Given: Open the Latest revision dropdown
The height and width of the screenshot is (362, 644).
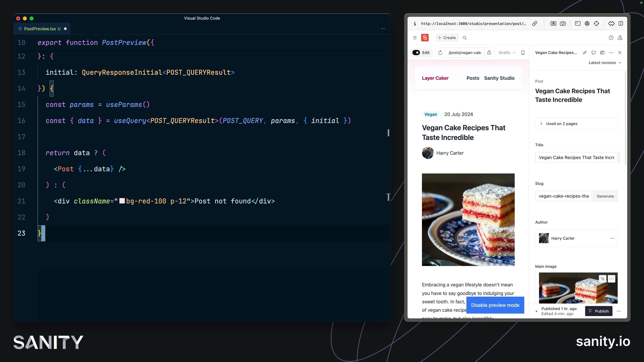Looking at the screenshot, I should tap(605, 63).
